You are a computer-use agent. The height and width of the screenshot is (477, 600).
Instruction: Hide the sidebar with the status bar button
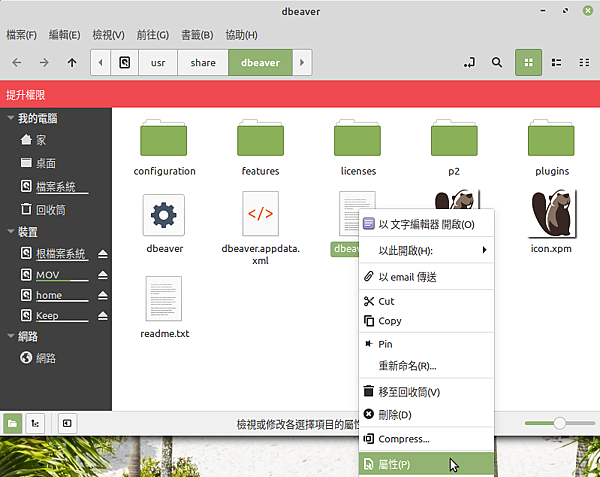67,423
